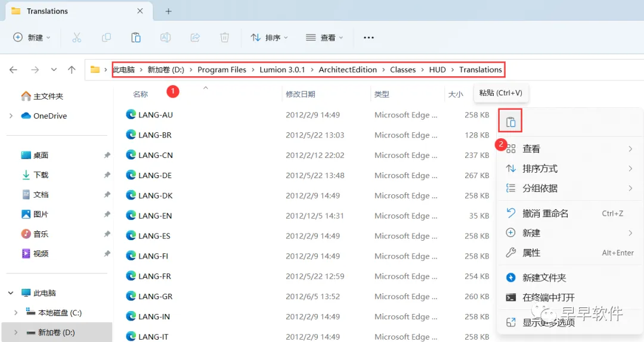Select the LANG-FR file
644x342 pixels.
tap(148, 276)
